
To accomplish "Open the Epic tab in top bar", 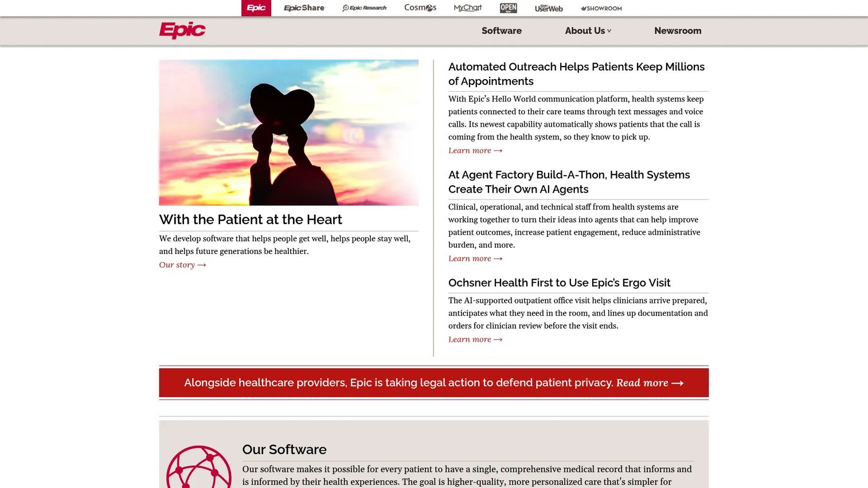I will (256, 8).
